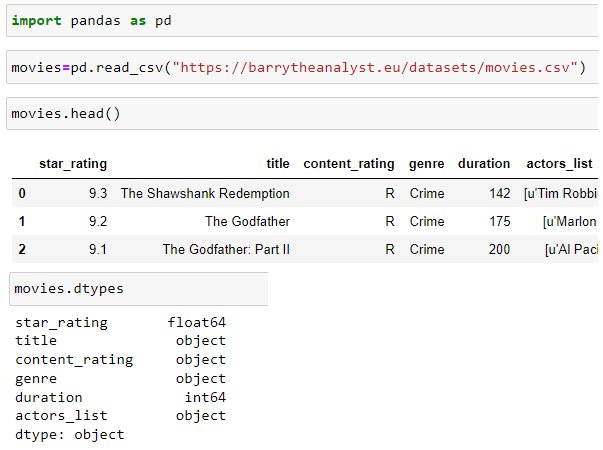Select The Godfather: Part II cell
Viewport: 603px width, 450px height.
[x=226, y=249]
